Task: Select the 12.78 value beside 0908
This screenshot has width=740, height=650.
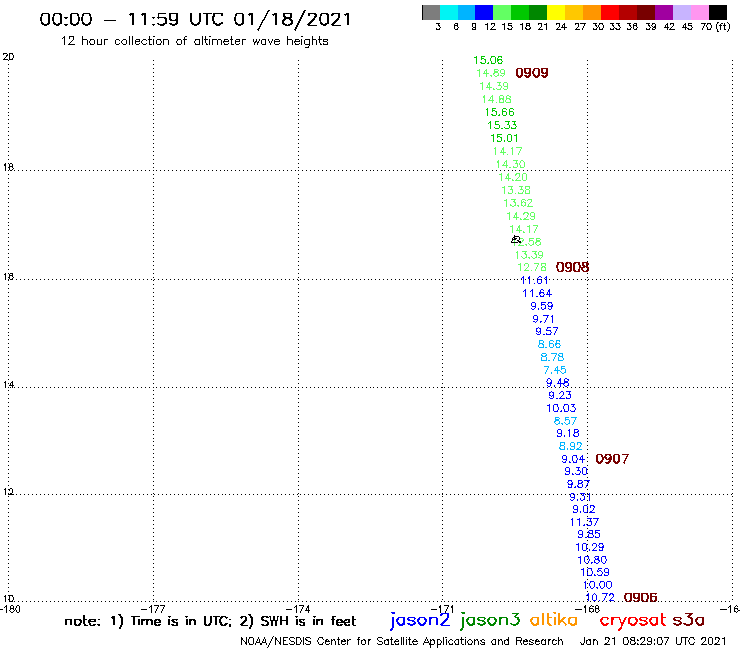Action: point(531,268)
